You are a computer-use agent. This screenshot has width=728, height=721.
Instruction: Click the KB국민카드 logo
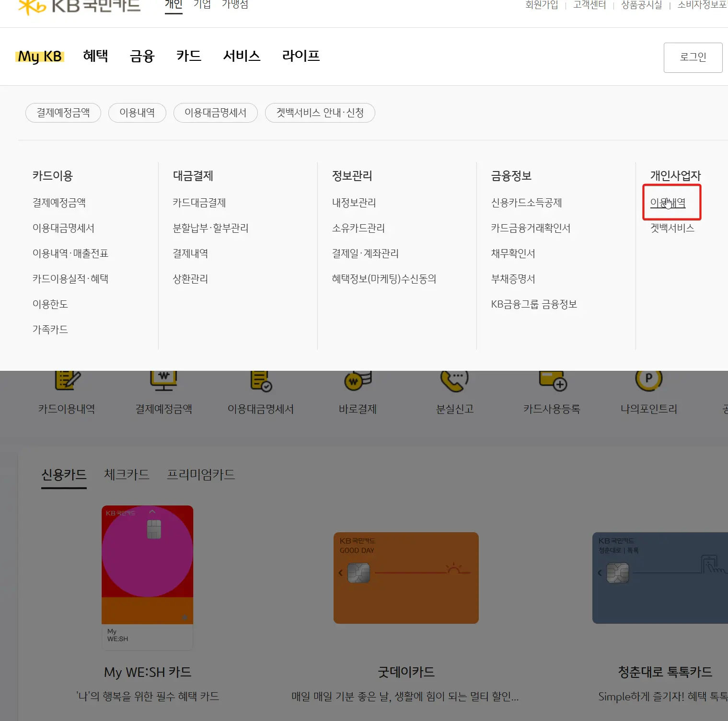(x=79, y=6)
